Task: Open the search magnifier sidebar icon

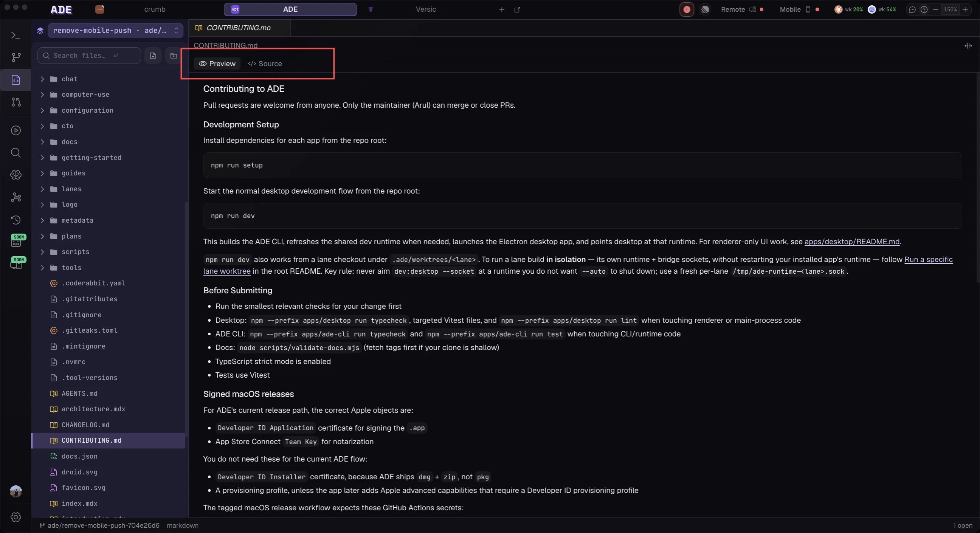Action: pos(16,153)
